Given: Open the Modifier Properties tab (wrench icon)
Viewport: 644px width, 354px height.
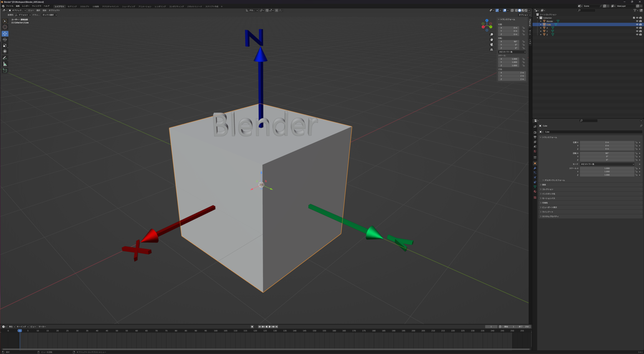Looking at the screenshot, I should click(x=535, y=168).
